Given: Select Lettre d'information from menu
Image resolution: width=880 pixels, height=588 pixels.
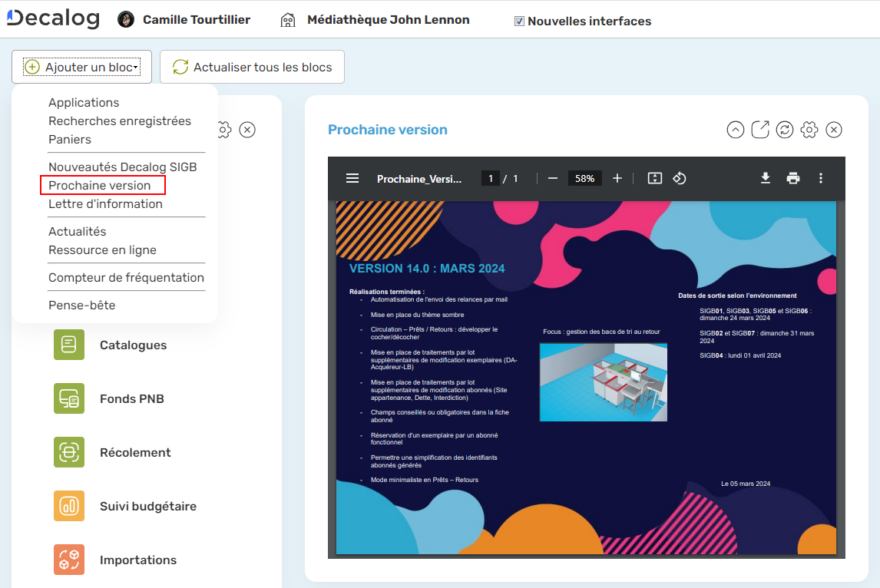Looking at the screenshot, I should tap(105, 204).
